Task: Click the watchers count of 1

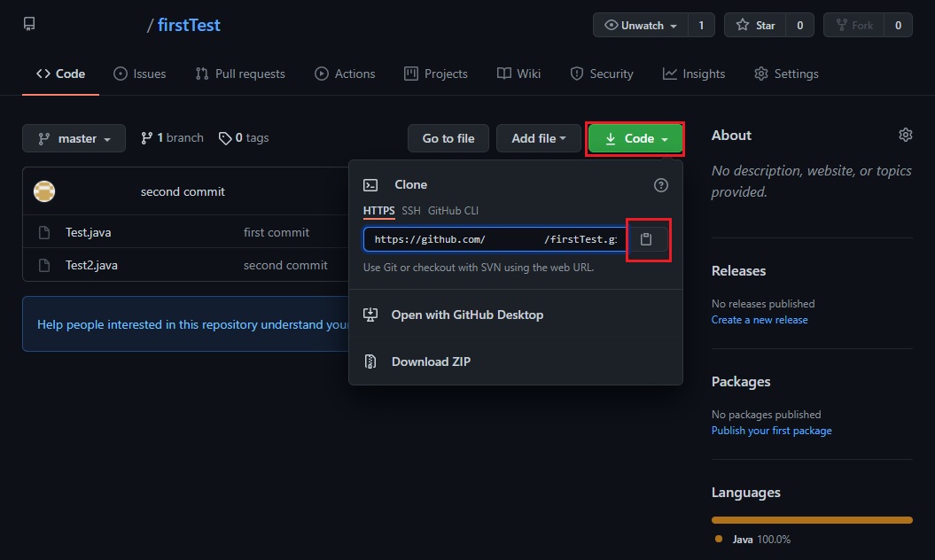Action: 701,25
